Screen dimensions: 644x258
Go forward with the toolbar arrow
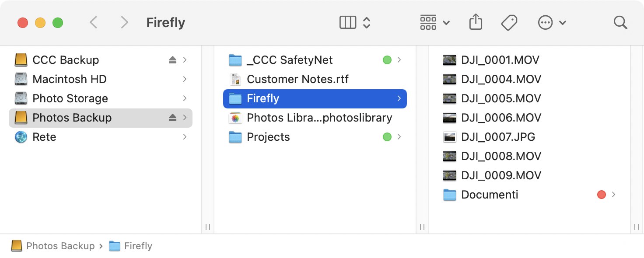pos(125,22)
